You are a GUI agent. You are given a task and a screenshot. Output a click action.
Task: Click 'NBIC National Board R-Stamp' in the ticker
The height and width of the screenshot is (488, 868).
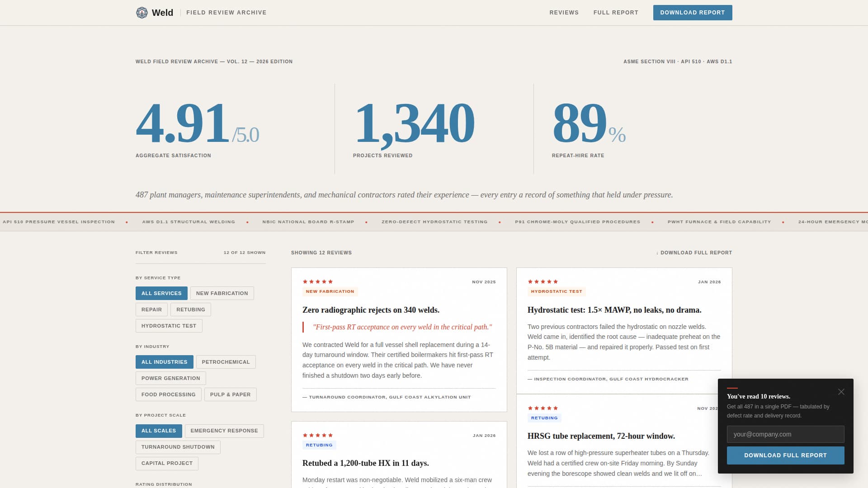308,222
